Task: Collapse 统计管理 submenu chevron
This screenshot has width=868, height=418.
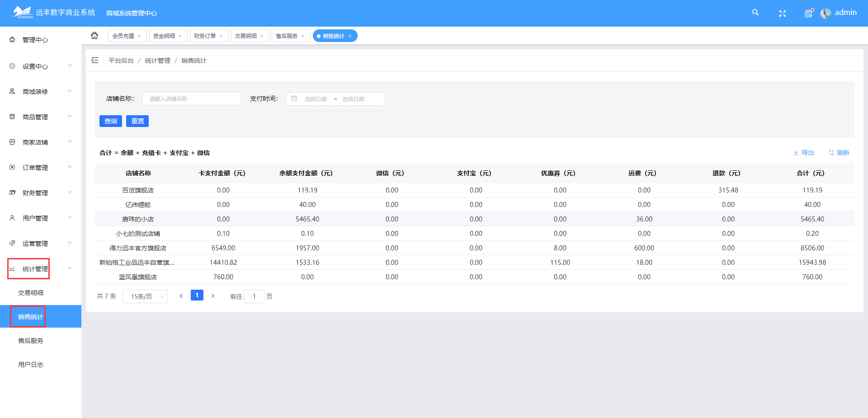Action: 70,268
